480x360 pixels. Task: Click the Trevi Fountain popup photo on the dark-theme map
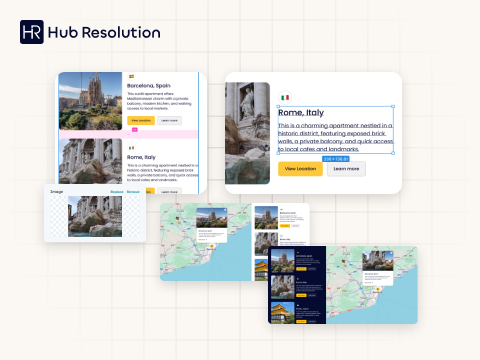tap(378, 261)
